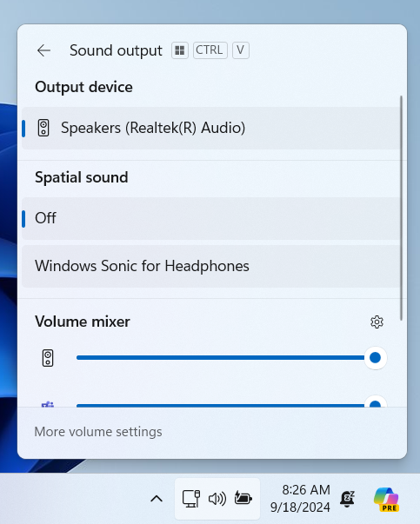Click the battery icon in system tray

click(243, 498)
